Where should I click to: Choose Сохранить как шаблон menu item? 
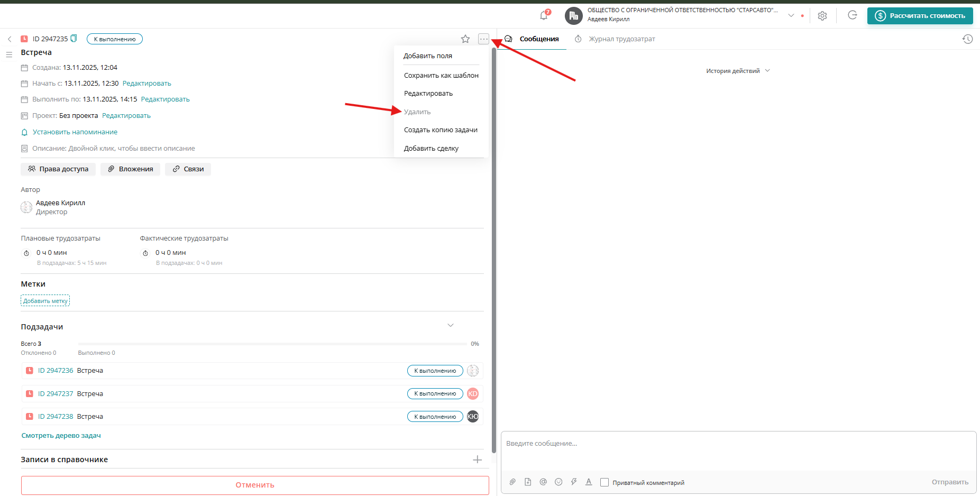click(441, 76)
